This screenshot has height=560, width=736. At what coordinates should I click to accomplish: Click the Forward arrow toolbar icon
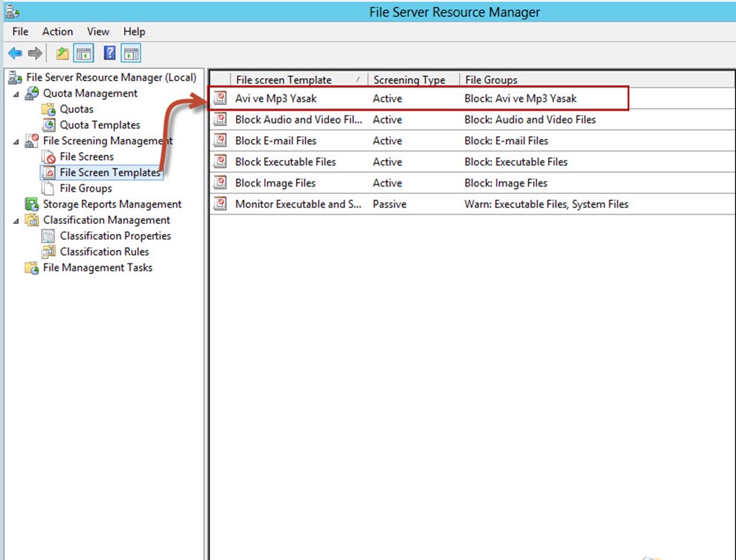pyautogui.click(x=35, y=53)
